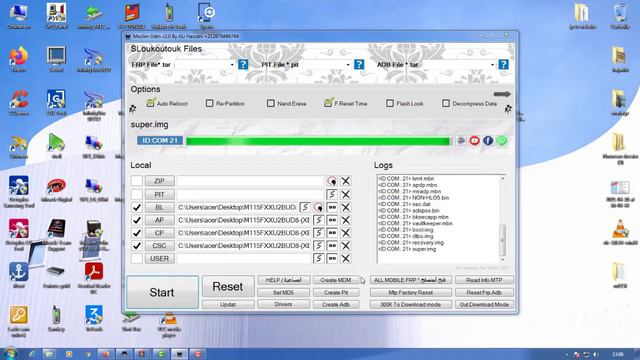Viewport: 640px width, 360px height.
Task: Click the 5-shaped icon in AP row
Action: click(x=318, y=220)
